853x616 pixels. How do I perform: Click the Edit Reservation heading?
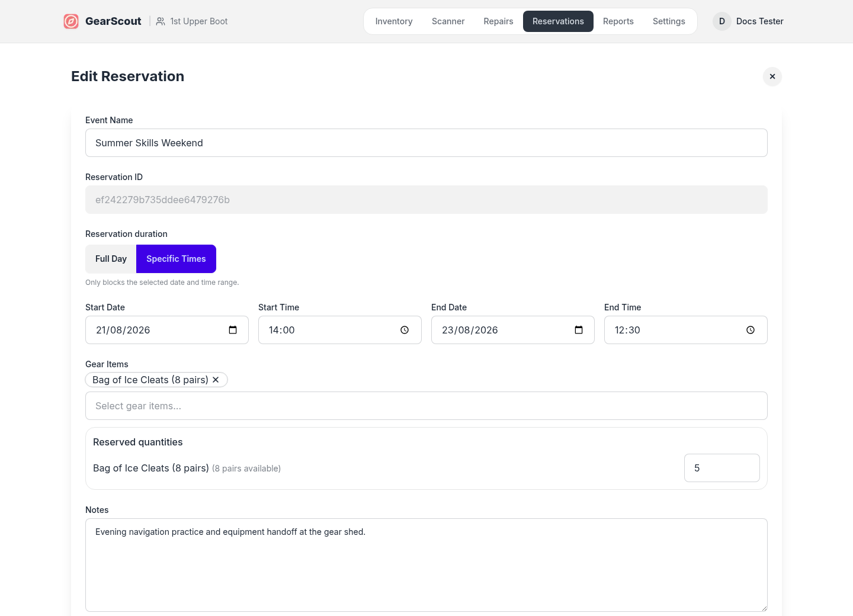point(127,76)
